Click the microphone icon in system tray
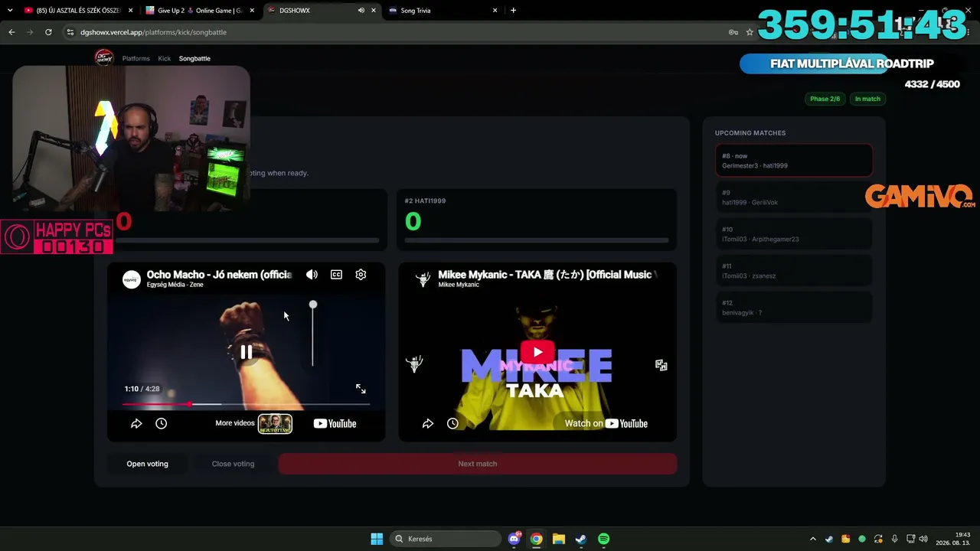Screen dimensions: 980x551 (x=894, y=539)
